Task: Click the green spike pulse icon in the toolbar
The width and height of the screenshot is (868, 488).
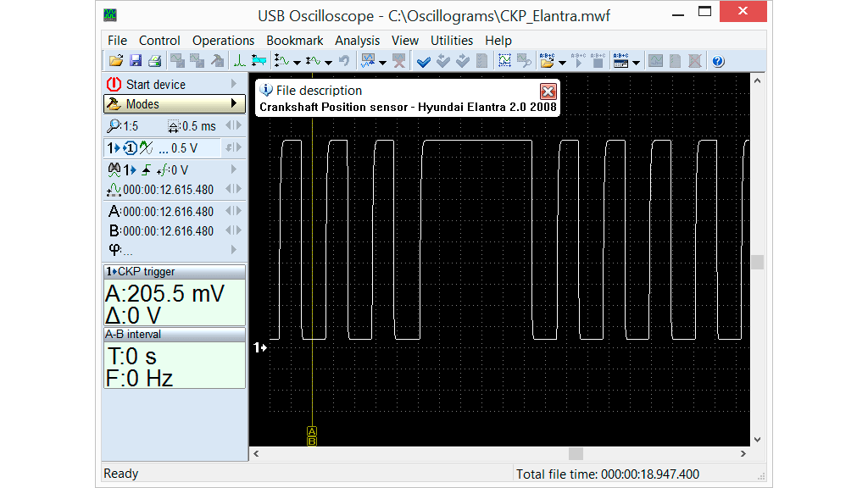Action: (x=240, y=61)
